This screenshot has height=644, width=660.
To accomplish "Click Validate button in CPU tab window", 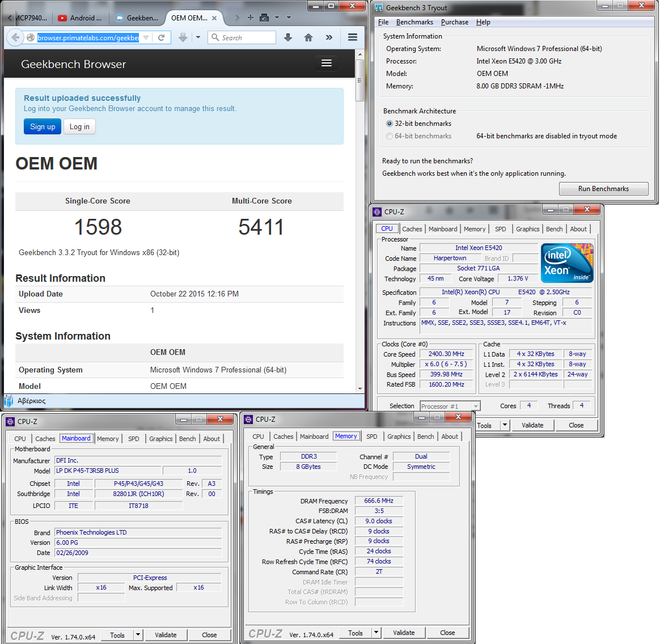I will (532, 425).
